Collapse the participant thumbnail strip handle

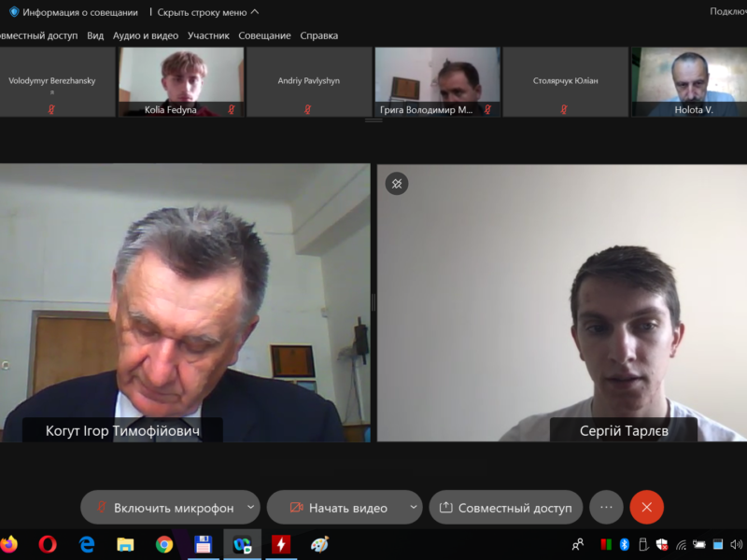click(x=373, y=120)
